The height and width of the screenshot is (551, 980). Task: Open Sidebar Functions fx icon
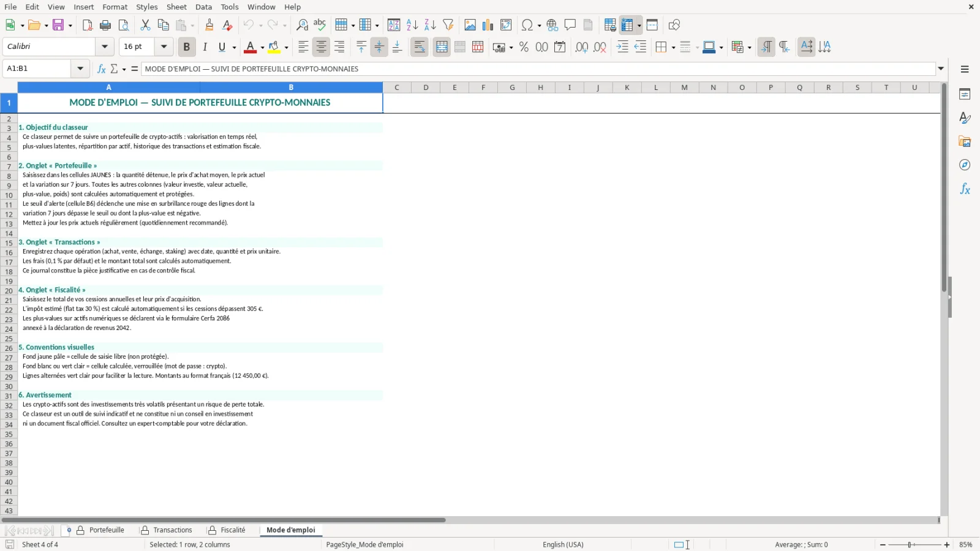click(x=965, y=189)
